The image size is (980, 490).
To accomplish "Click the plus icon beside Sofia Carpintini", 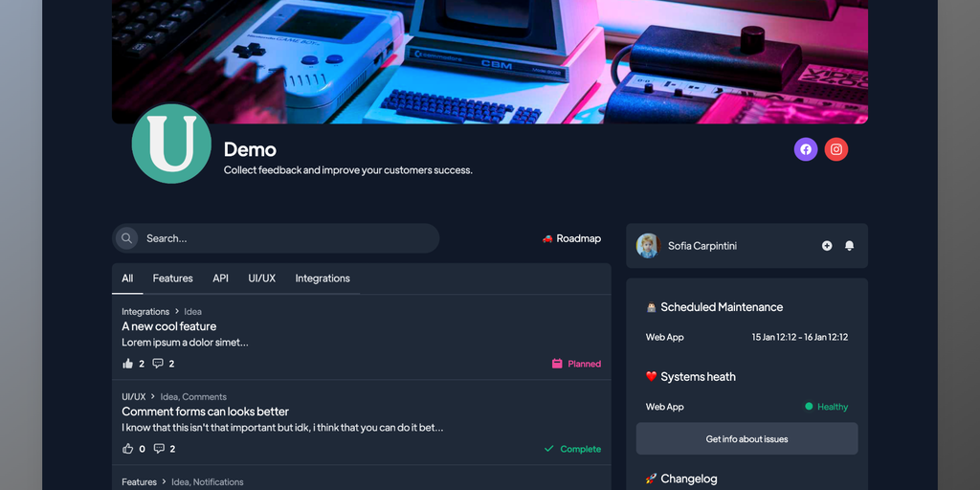I will (827, 246).
